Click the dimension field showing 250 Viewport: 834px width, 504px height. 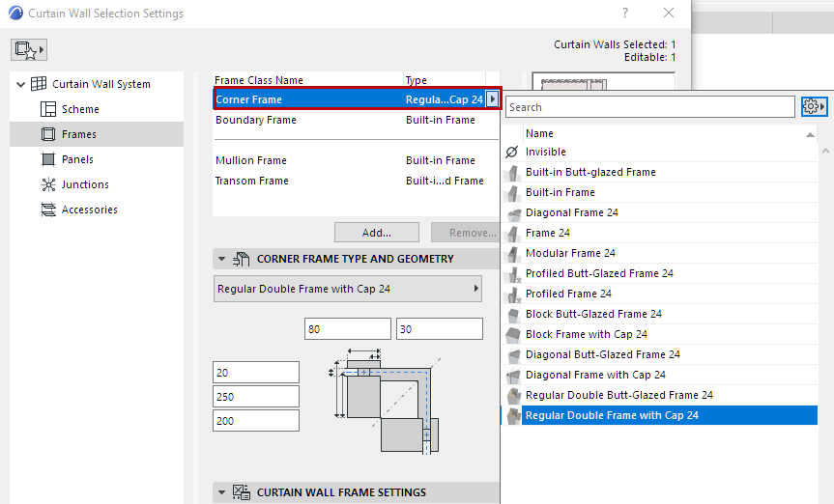256,397
